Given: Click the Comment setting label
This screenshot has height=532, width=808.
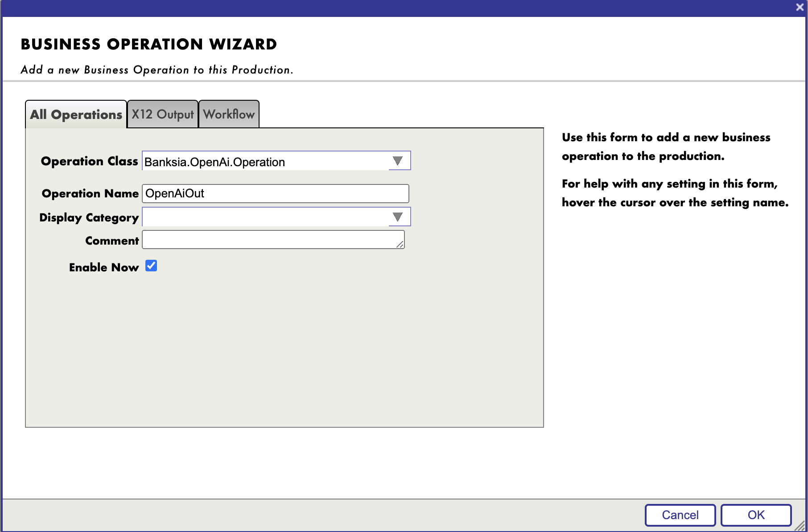Looking at the screenshot, I should 112,241.
